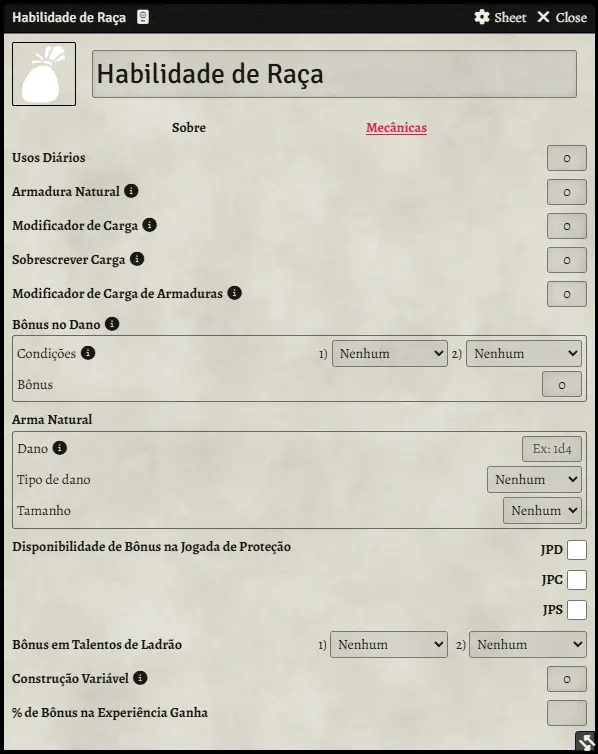Show info for Bônus no Dano
Viewport: 598px width, 754px height.
click(x=112, y=324)
